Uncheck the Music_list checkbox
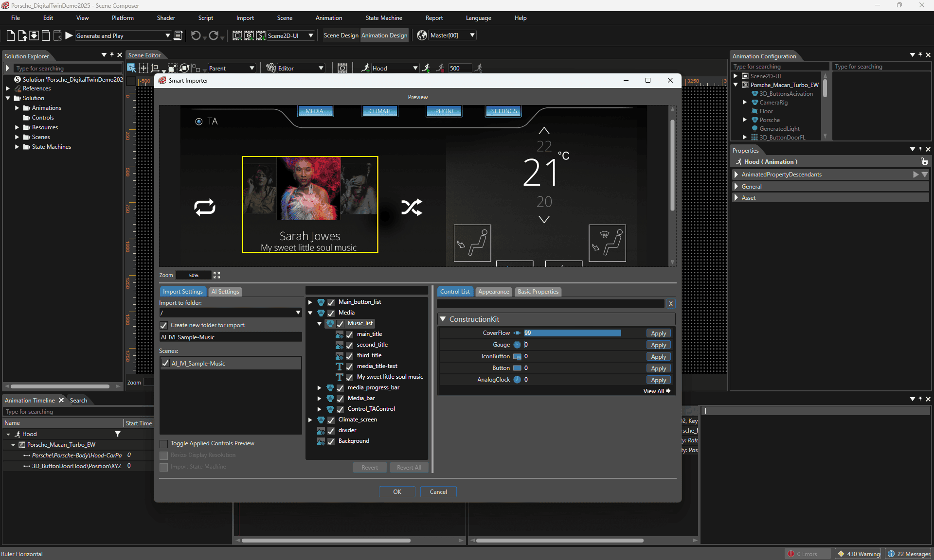Viewport: 934px width, 560px height. click(x=340, y=323)
